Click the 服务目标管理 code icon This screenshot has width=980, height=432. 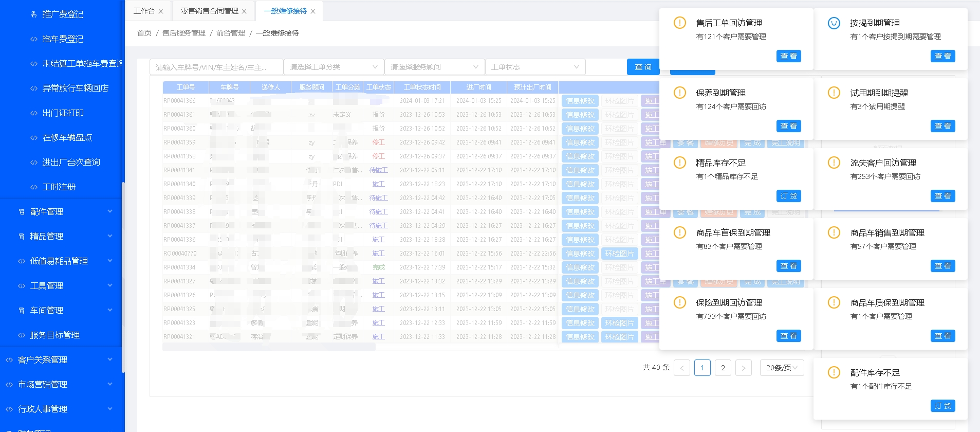(22, 335)
